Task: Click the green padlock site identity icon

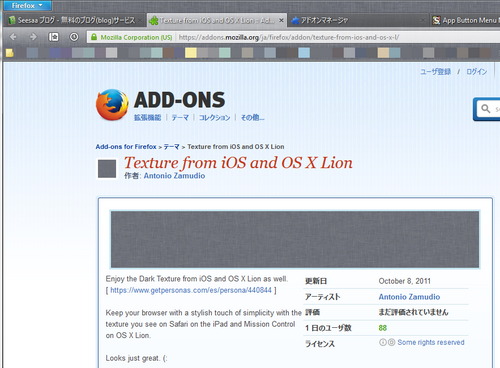Action: [94, 37]
